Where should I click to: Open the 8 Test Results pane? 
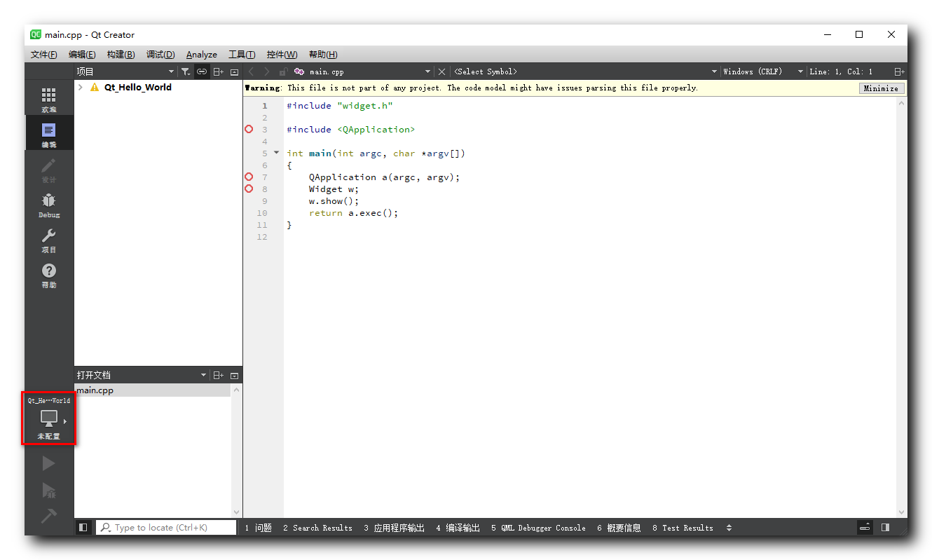pos(683,528)
